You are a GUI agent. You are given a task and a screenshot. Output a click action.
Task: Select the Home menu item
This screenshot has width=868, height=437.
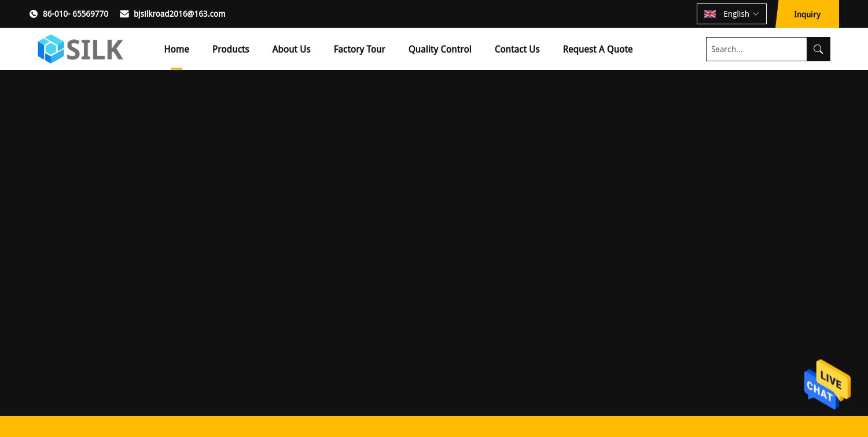[176, 49]
